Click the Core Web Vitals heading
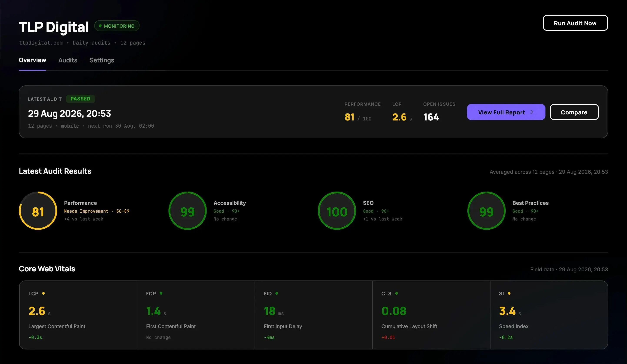This screenshot has height=364, width=627. [47, 269]
